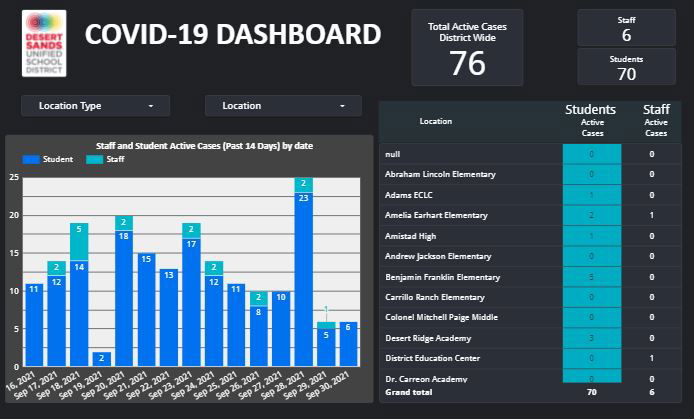Sort by Students Active Cases column header

coord(592,120)
